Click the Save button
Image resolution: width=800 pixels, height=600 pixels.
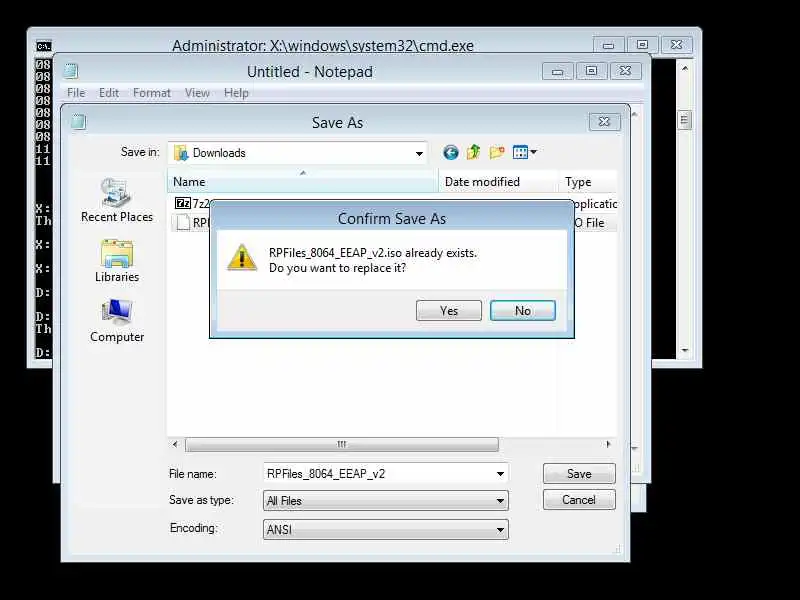click(x=579, y=473)
